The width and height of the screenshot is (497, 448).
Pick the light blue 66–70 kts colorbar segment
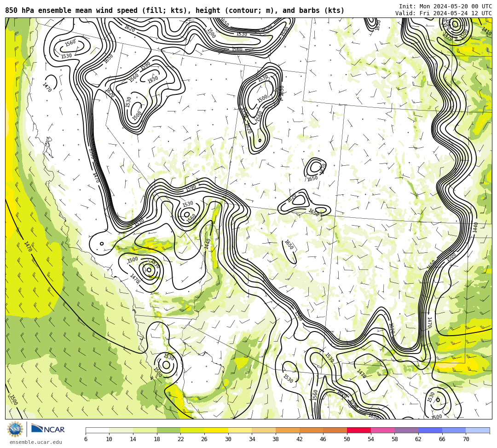click(x=454, y=430)
